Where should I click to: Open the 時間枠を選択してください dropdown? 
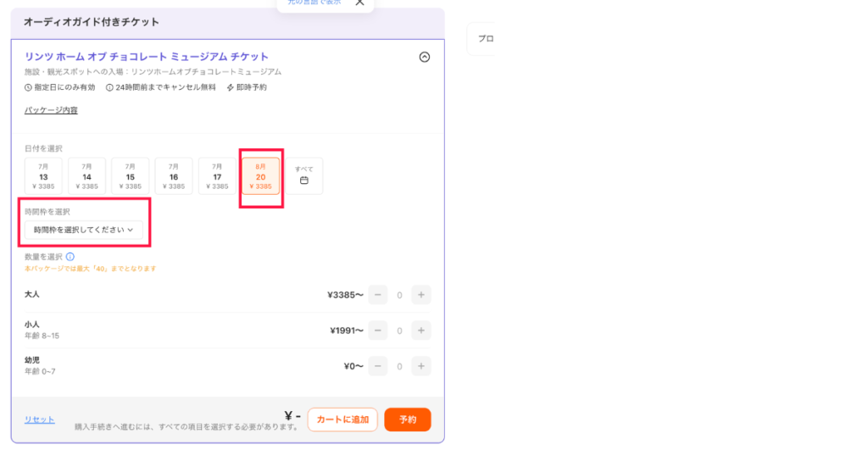(84, 230)
